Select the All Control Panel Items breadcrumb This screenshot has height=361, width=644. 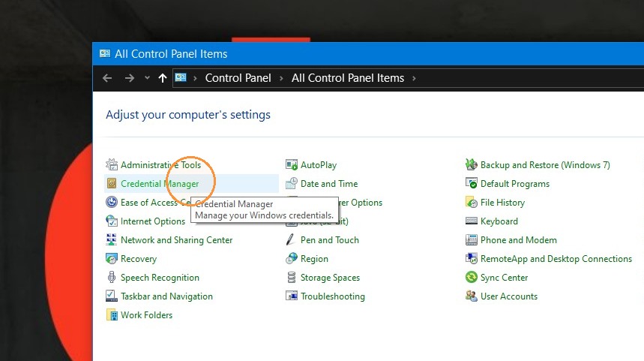coord(348,78)
